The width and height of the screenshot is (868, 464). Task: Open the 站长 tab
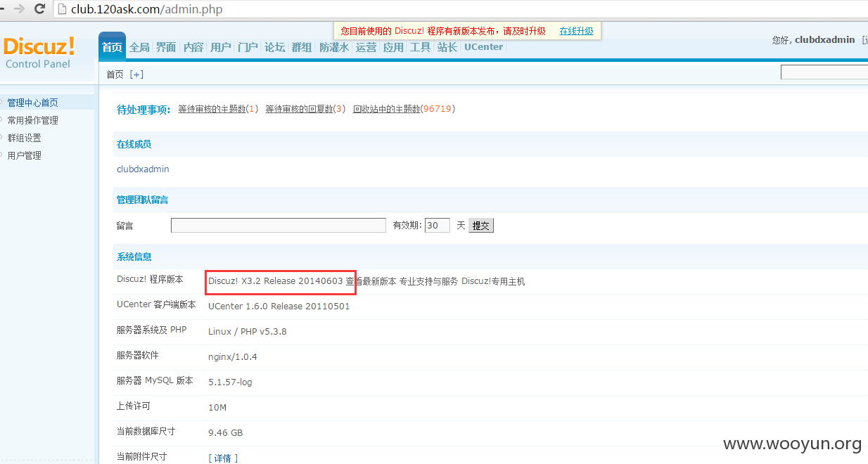(x=447, y=47)
